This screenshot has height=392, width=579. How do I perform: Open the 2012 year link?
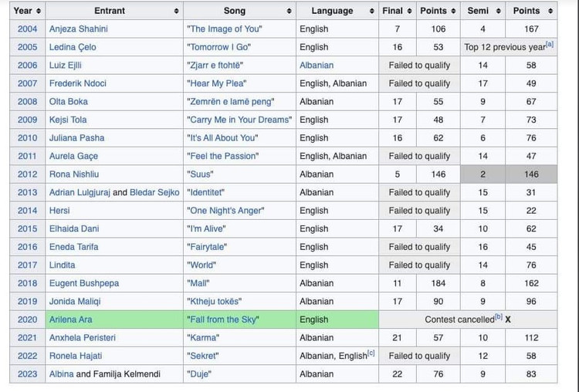pos(27,174)
